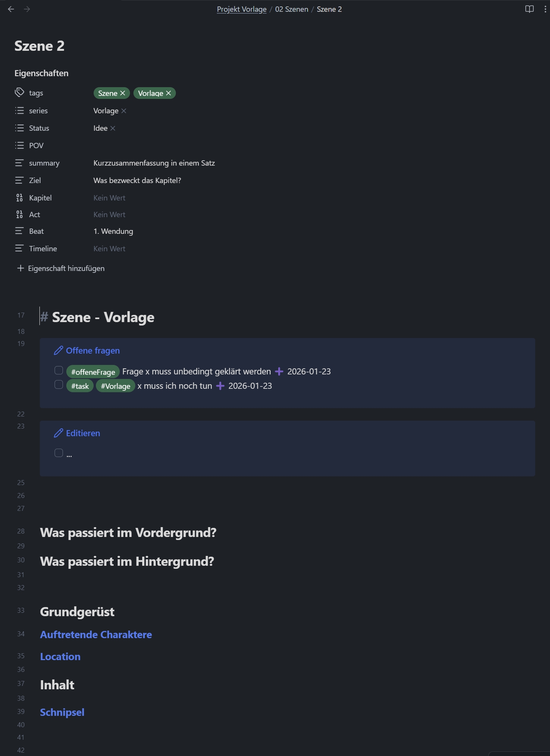
Task: Remove the 'Szene' tag via its X
Action: [123, 92]
